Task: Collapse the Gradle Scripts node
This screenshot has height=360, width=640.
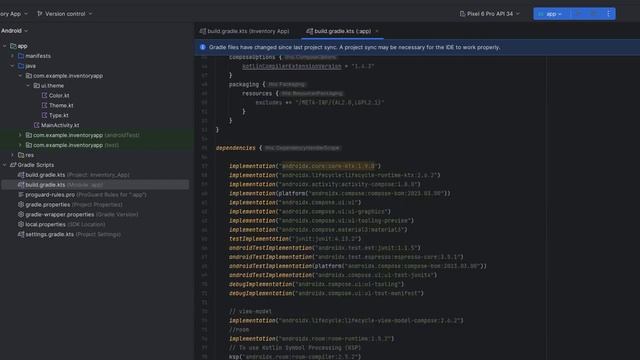Action: (4, 165)
